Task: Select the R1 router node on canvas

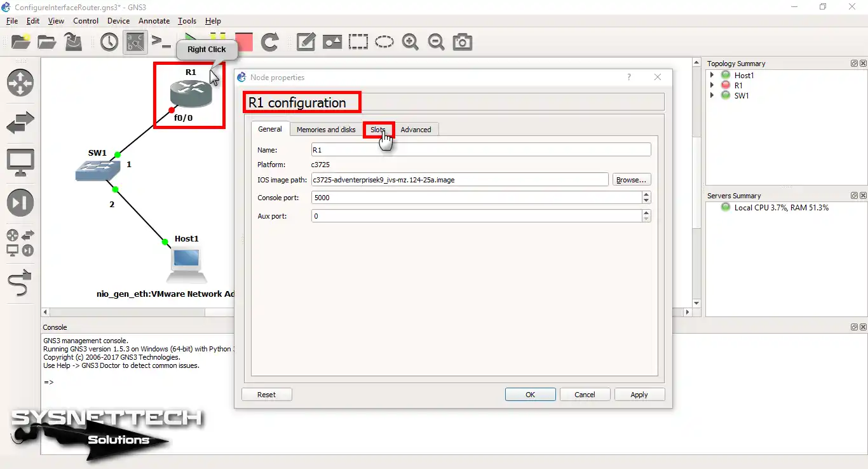Action: click(191, 94)
